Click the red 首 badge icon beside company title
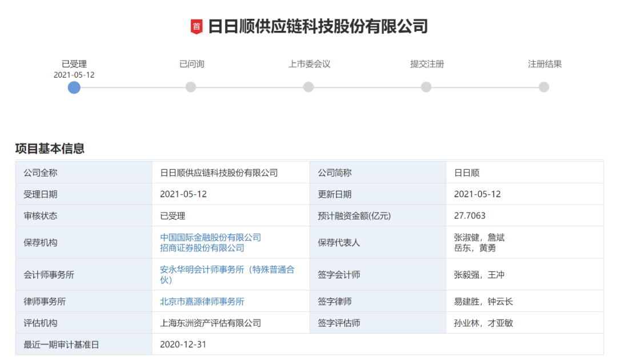 pos(197,27)
